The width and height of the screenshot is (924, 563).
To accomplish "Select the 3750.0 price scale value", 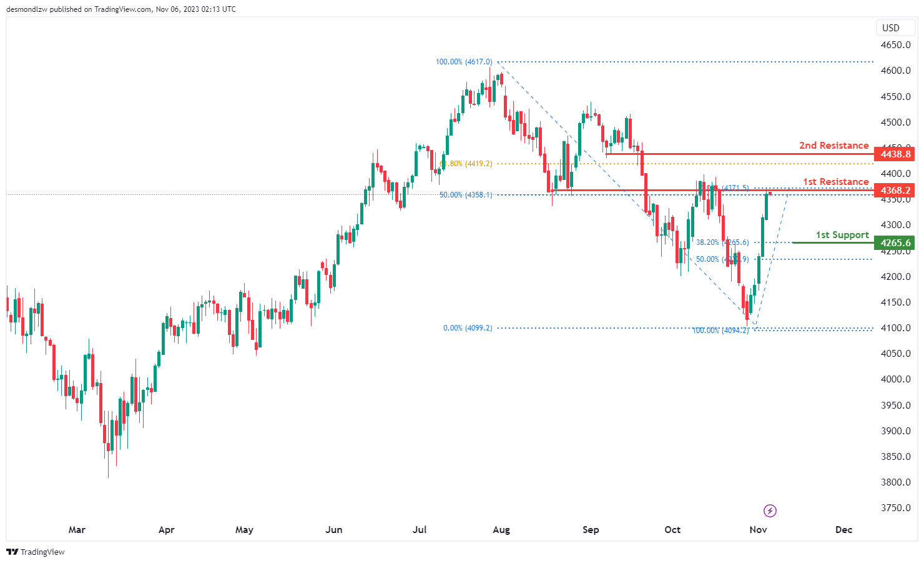I will (x=895, y=507).
